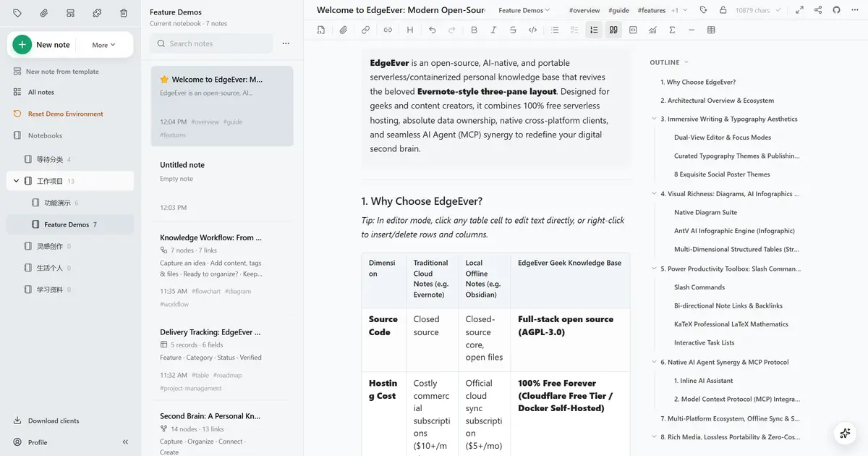This screenshot has width=868, height=456.
Task: Toggle bullet list
Action: pos(555,30)
